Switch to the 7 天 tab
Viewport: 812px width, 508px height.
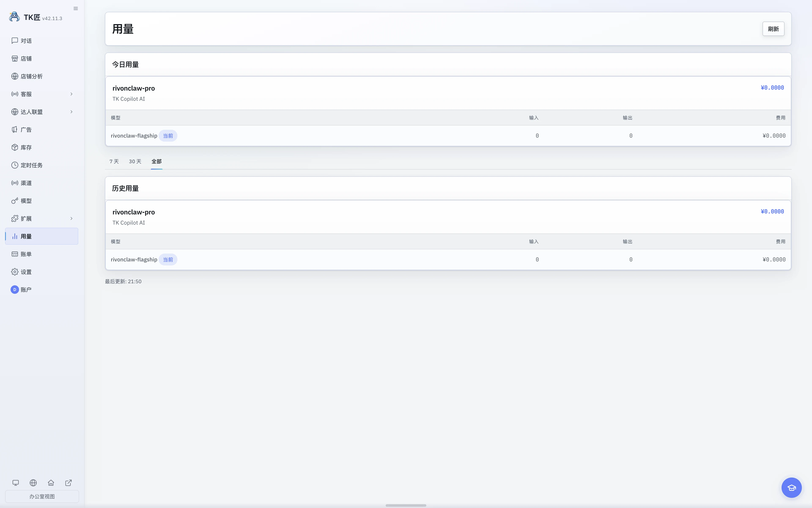(114, 162)
